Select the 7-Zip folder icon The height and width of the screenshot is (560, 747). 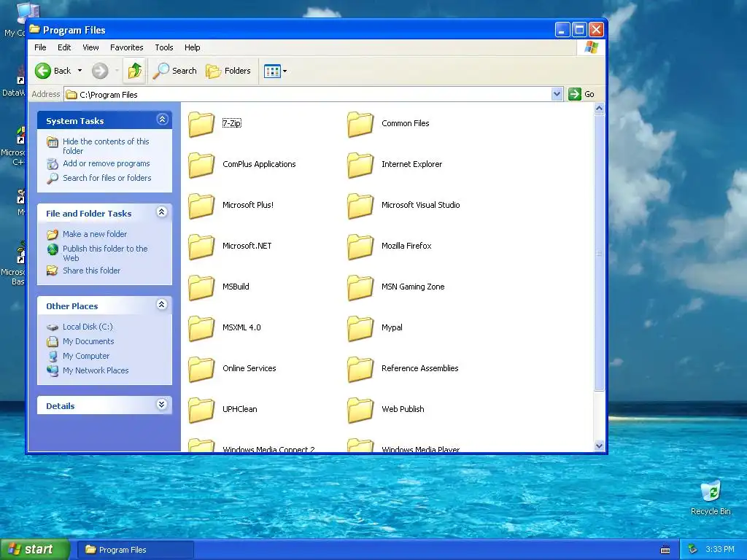pyautogui.click(x=201, y=124)
